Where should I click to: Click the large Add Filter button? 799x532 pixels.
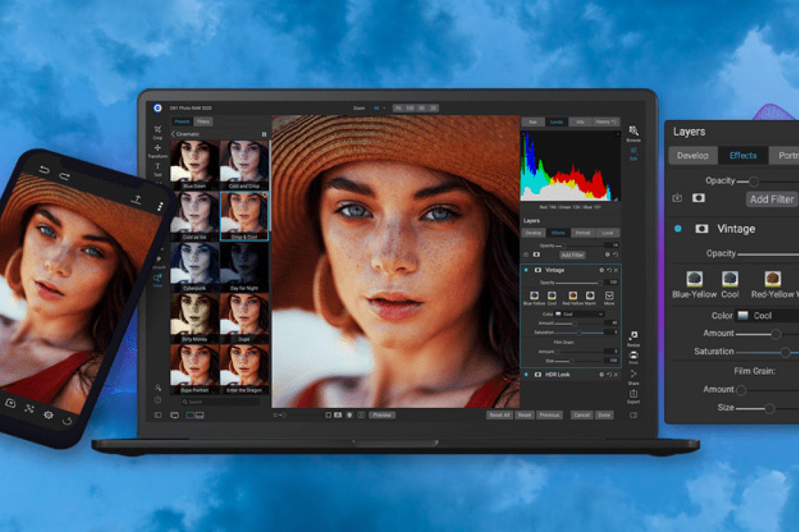(x=772, y=199)
